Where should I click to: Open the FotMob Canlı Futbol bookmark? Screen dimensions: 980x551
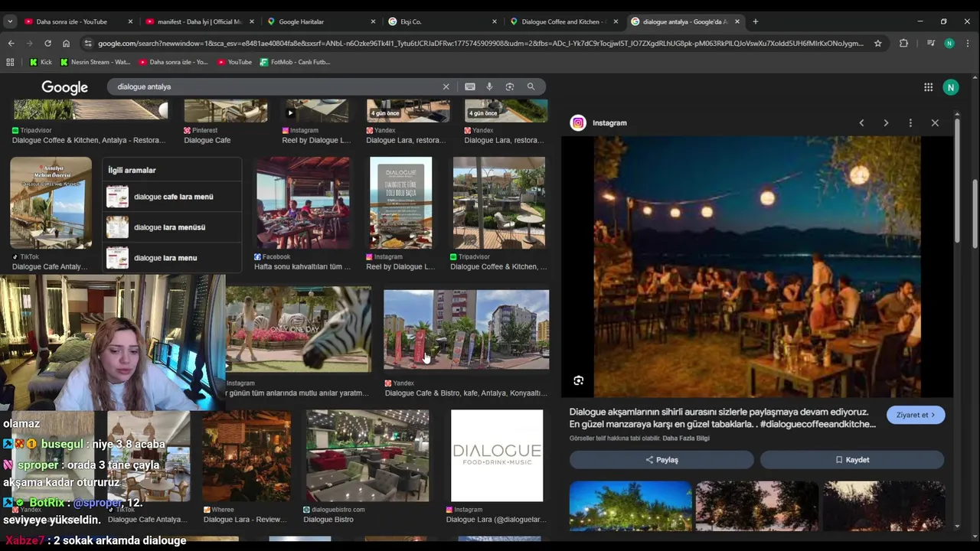pos(295,62)
